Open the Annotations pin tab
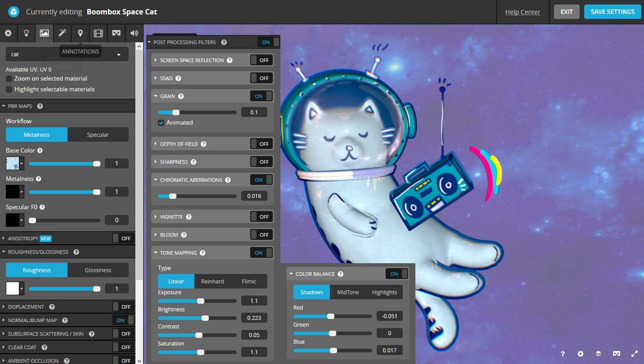This screenshot has width=644, height=364. pos(80,33)
